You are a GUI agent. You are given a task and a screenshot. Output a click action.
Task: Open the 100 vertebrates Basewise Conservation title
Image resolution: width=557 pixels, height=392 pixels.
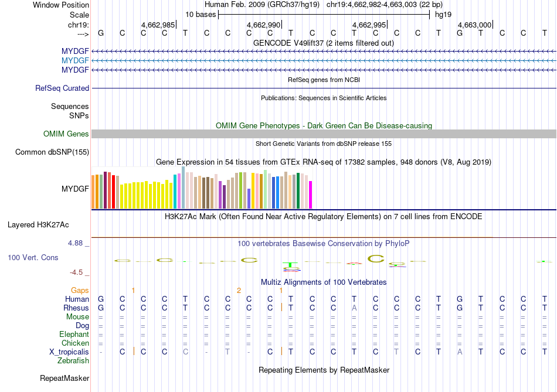[x=324, y=243]
